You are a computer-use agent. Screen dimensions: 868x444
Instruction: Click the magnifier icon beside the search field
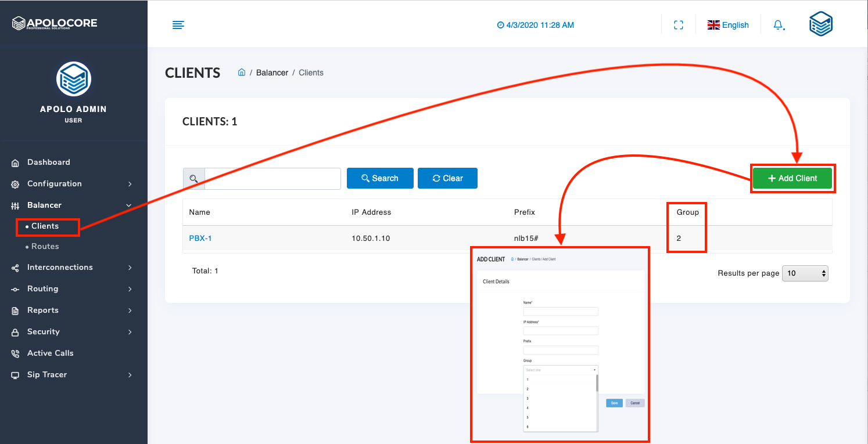[x=194, y=179]
